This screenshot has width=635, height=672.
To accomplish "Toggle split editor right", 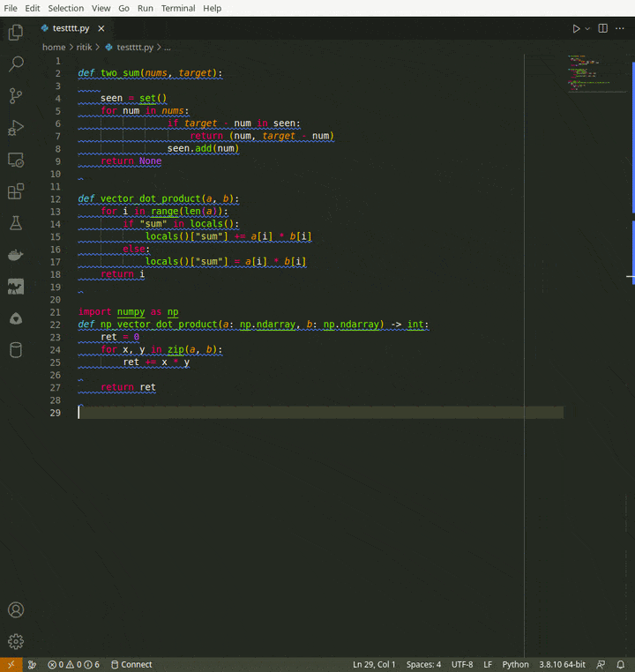I will 603,28.
